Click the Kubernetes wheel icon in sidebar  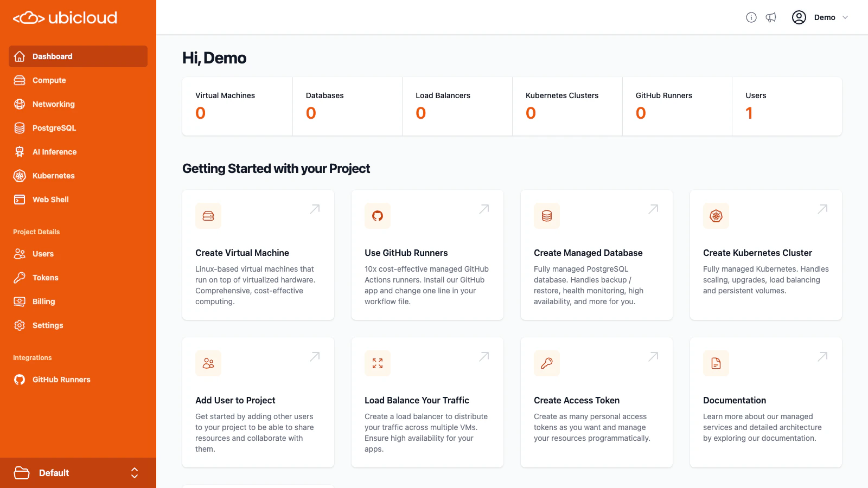(x=20, y=176)
